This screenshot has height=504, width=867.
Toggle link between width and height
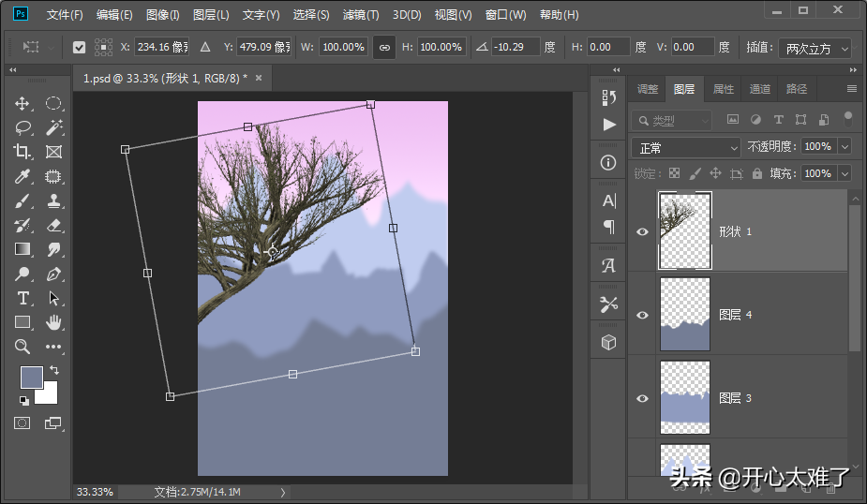[384, 48]
